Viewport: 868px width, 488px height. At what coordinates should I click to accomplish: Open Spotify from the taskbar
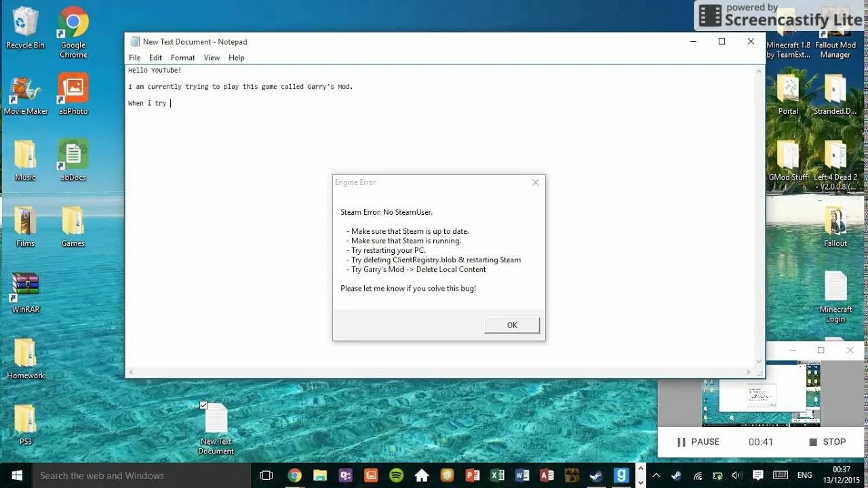(x=397, y=476)
